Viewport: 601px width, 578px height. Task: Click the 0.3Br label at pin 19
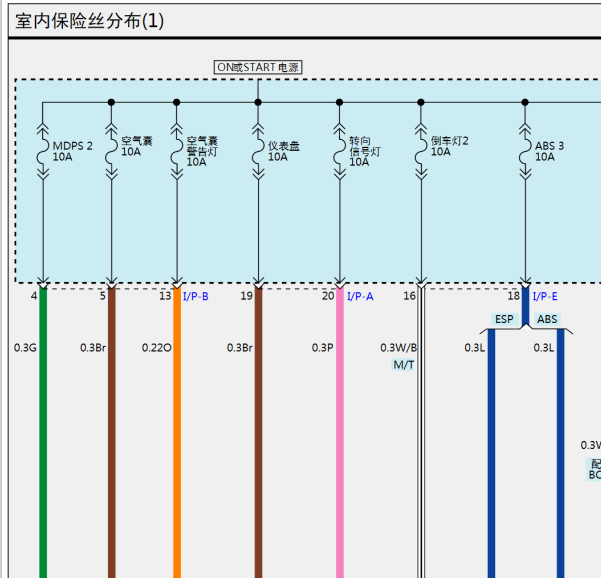pyautogui.click(x=240, y=348)
